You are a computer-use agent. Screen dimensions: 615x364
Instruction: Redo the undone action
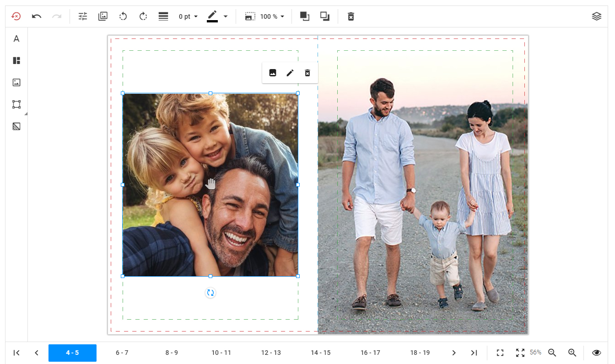click(x=57, y=16)
